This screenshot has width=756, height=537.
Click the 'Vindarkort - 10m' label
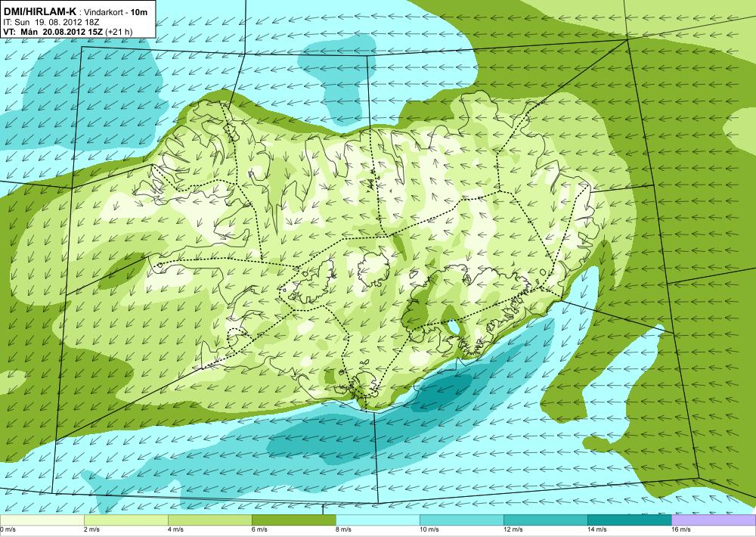click(x=116, y=13)
